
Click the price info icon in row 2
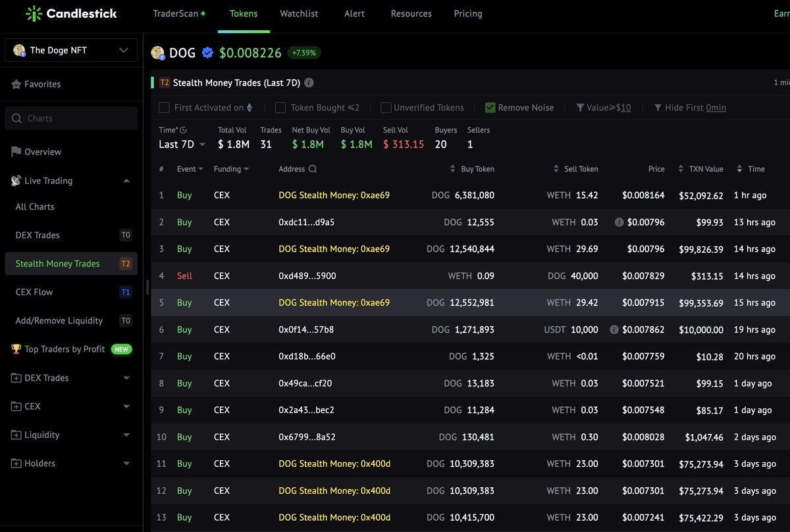pyautogui.click(x=619, y=223)
